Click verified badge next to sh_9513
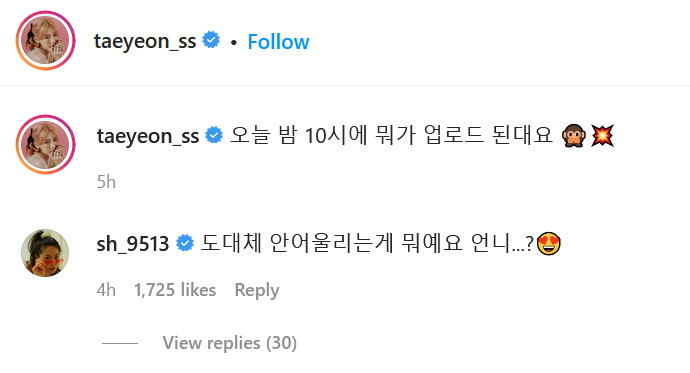Screen dimensions: 690x373 [185, 243]
